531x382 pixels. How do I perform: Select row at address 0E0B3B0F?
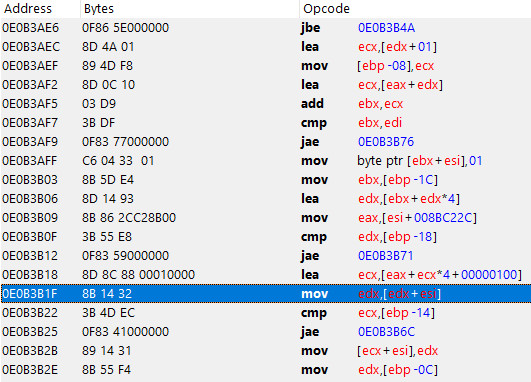coord(266,236)
